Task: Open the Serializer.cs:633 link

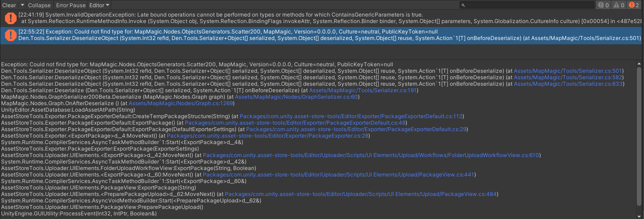Action: [568, 84]
